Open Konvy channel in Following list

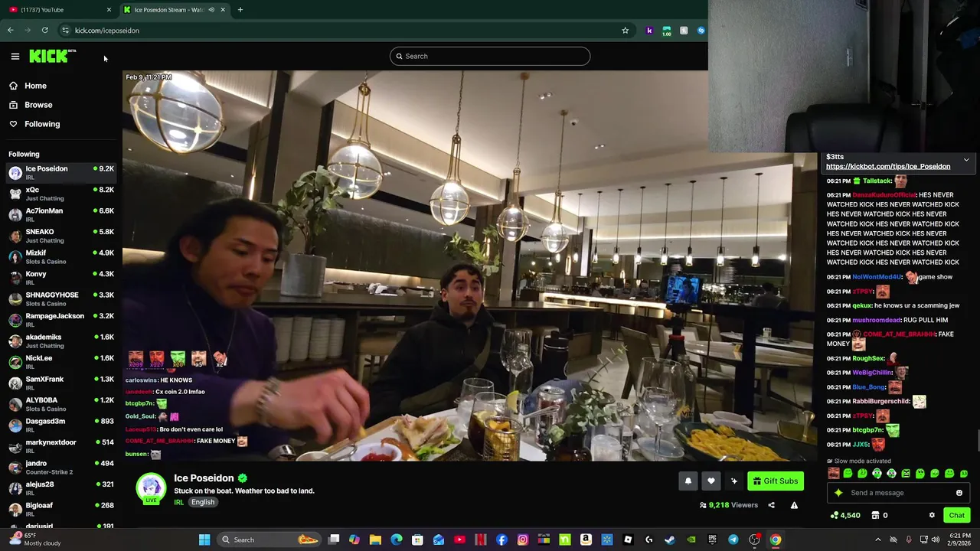click(x=61, y=278)
